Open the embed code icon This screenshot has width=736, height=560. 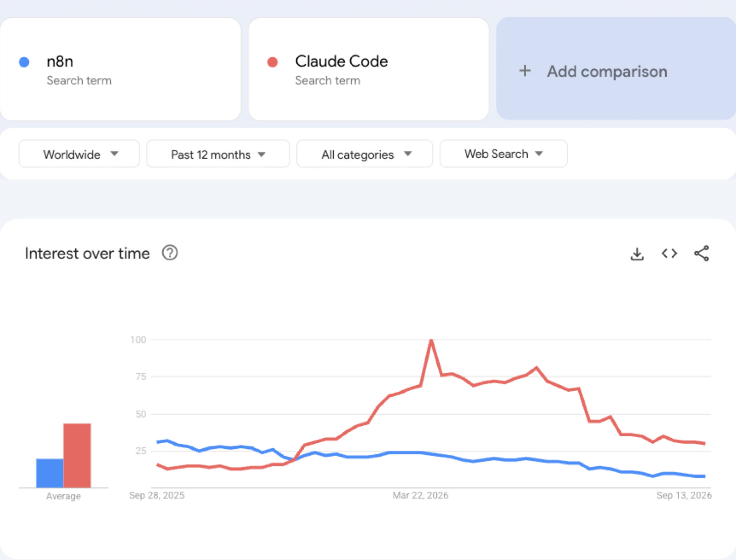point(669,253)
